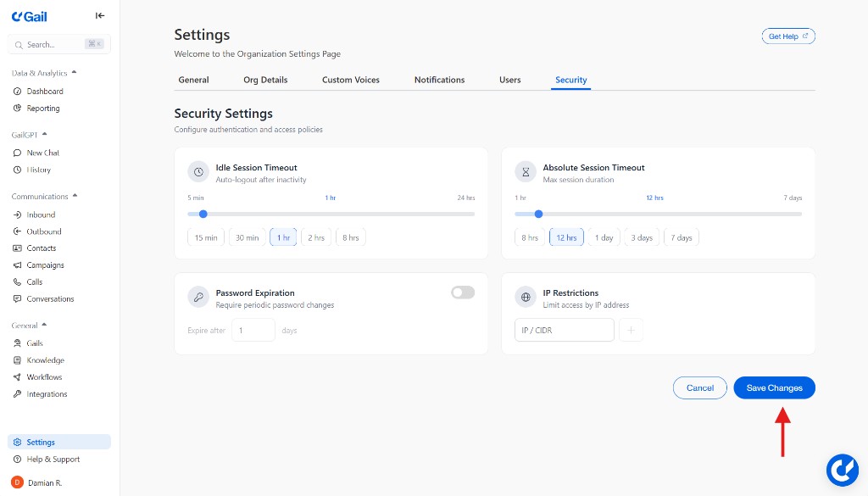Click the Get Help link button
This screenshot has width=868, height=496.
pyautogui.click(x=788, y=36)
